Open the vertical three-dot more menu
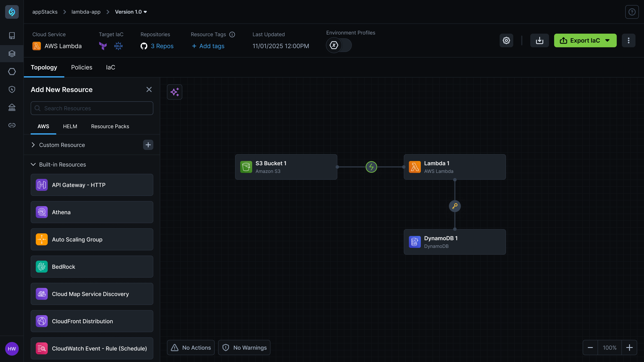 coord(628,40)
